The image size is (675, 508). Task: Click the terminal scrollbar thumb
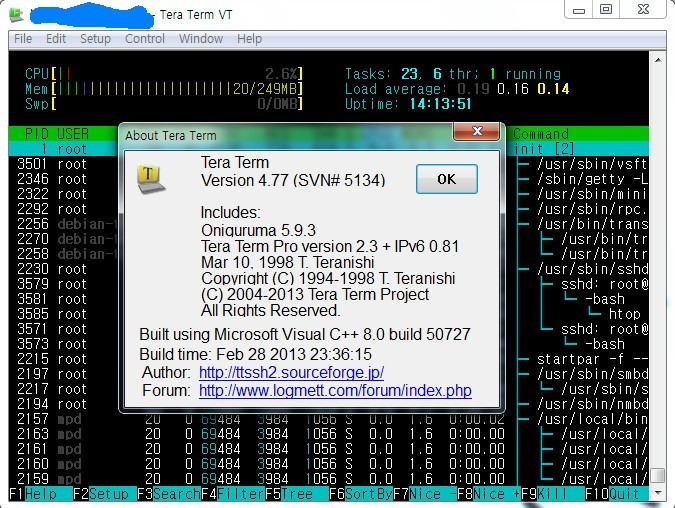click(658, 476)
